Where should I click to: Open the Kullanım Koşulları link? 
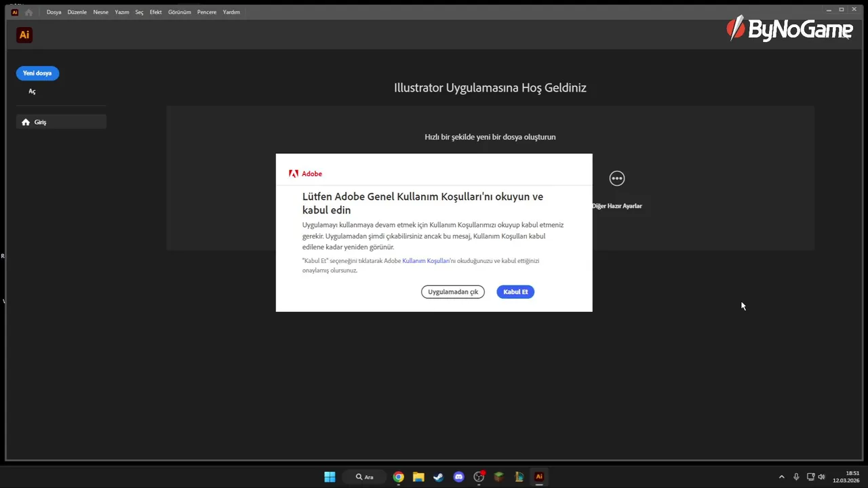[426, 260]
